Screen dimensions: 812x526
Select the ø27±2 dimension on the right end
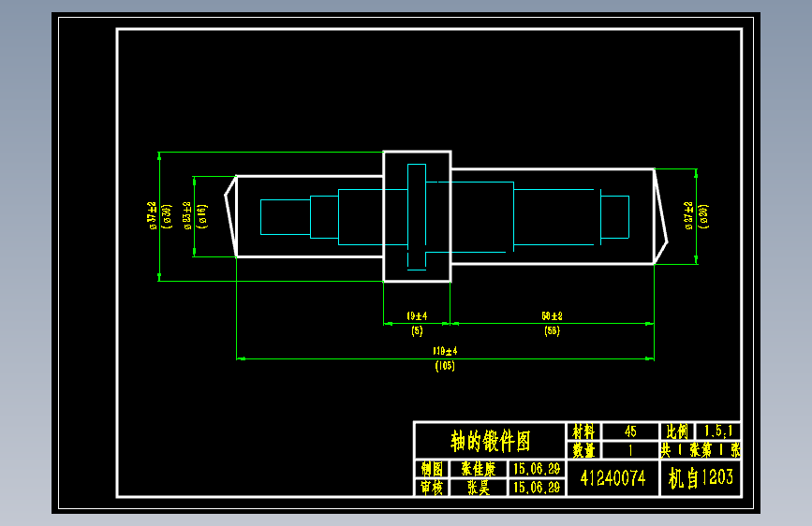pyautogui.click(x=688, y=216)
